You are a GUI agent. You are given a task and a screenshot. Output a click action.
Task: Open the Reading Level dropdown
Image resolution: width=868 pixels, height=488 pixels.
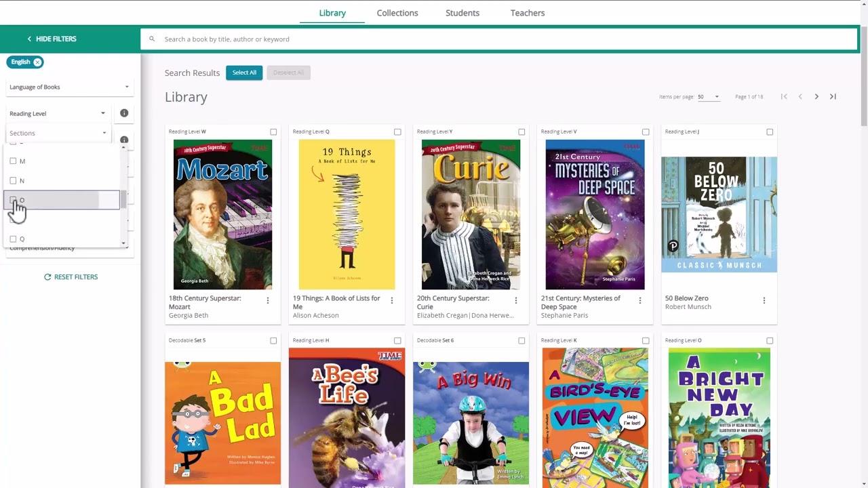[x=58, y=113]
